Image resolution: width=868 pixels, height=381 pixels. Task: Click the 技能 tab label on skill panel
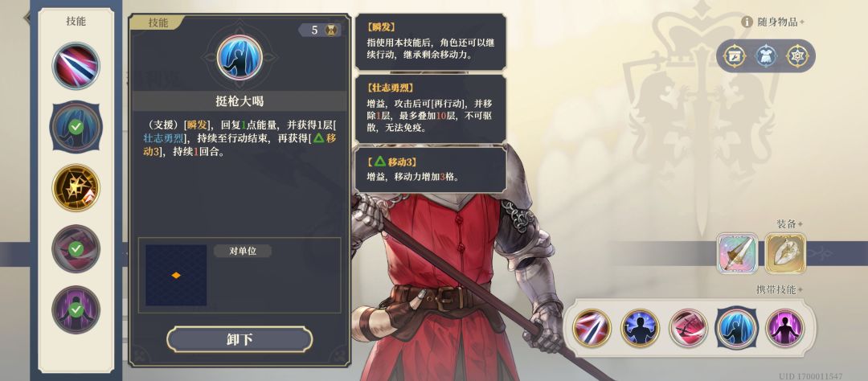coord(158,23)
